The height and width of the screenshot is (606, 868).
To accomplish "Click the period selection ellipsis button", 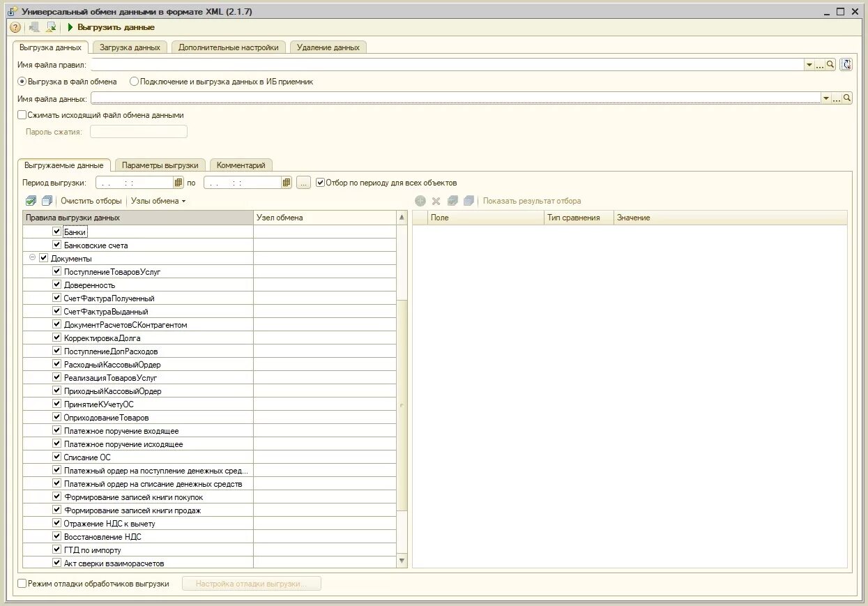I will click(x=303, y=183).
